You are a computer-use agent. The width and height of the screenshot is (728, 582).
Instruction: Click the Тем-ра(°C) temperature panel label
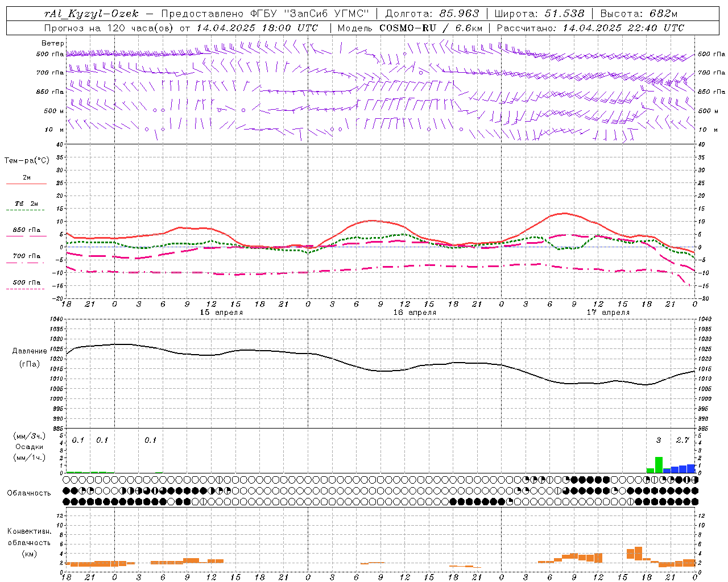coord(27,161)
